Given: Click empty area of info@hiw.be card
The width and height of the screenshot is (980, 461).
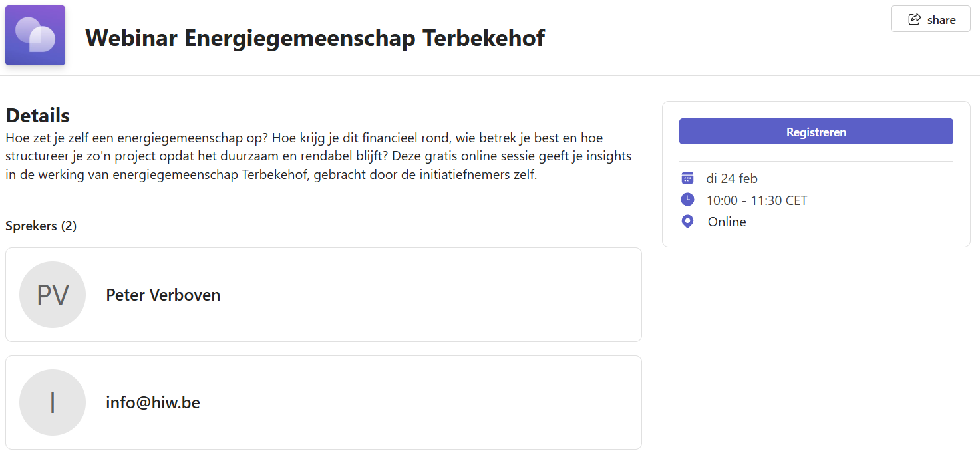Looking at the screenshot, I should click(432, 402).
